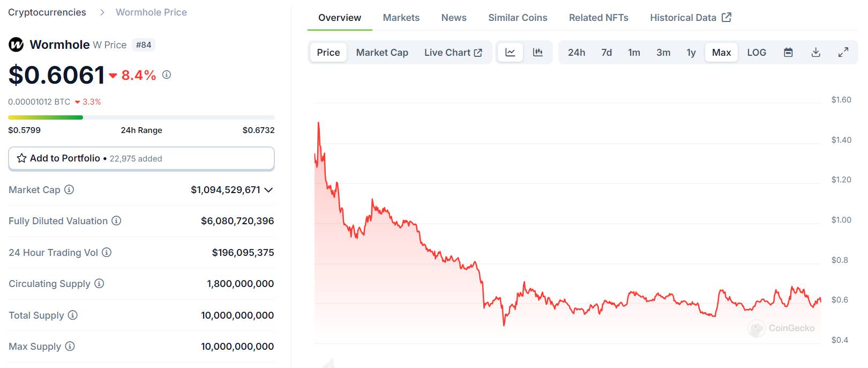
Task: Show Market Cap chart
Action: click(x=382, y=53)
